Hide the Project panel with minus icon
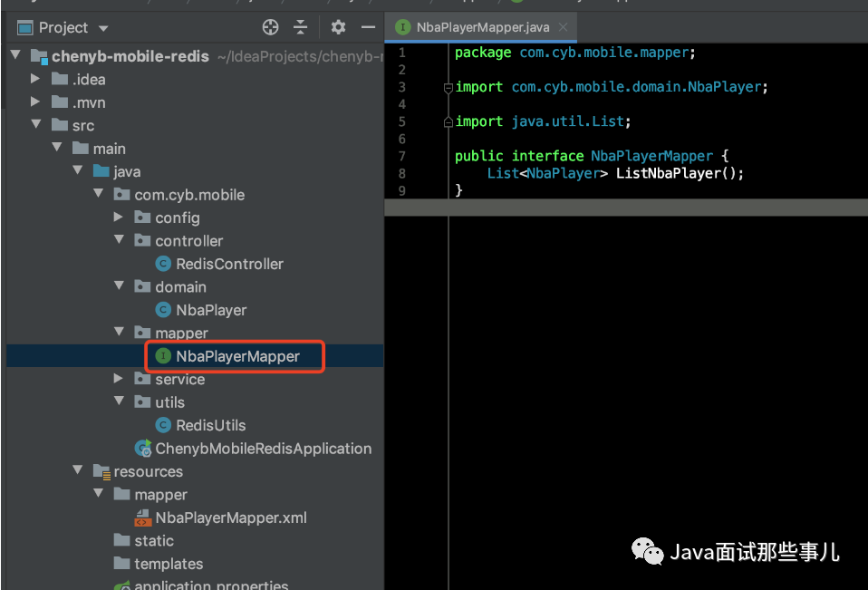 (x=368, y=27)
